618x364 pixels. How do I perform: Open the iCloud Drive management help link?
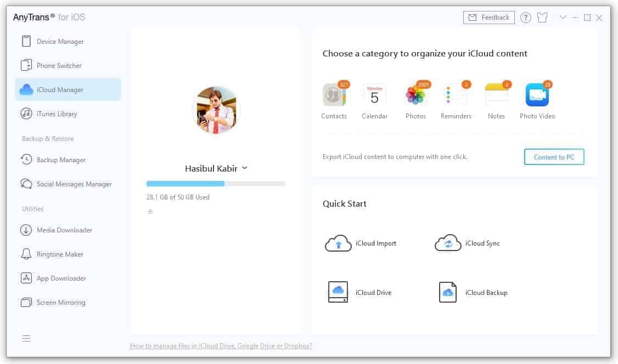pos(221,346)
